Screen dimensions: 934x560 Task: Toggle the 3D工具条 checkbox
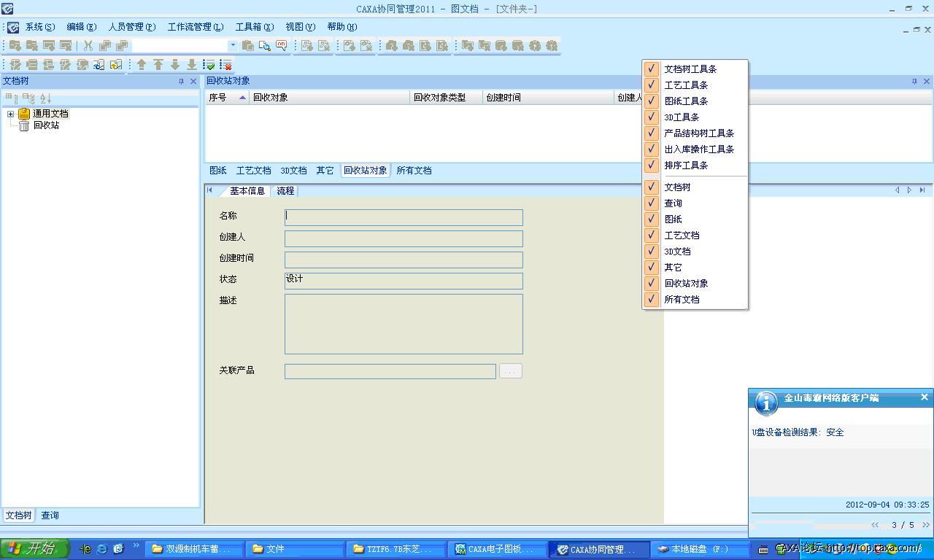point(652,117)
